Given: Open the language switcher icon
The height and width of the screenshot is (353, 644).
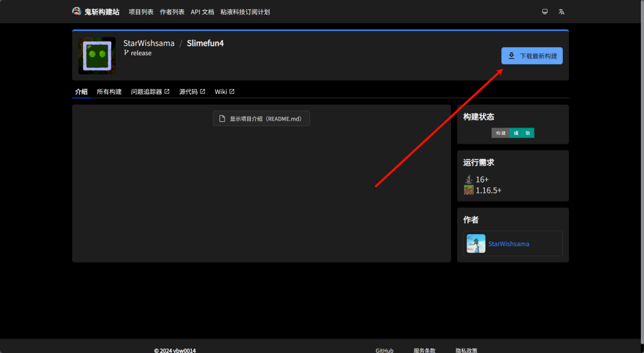Looking at the screenshot, I should [x=562, y=12].
